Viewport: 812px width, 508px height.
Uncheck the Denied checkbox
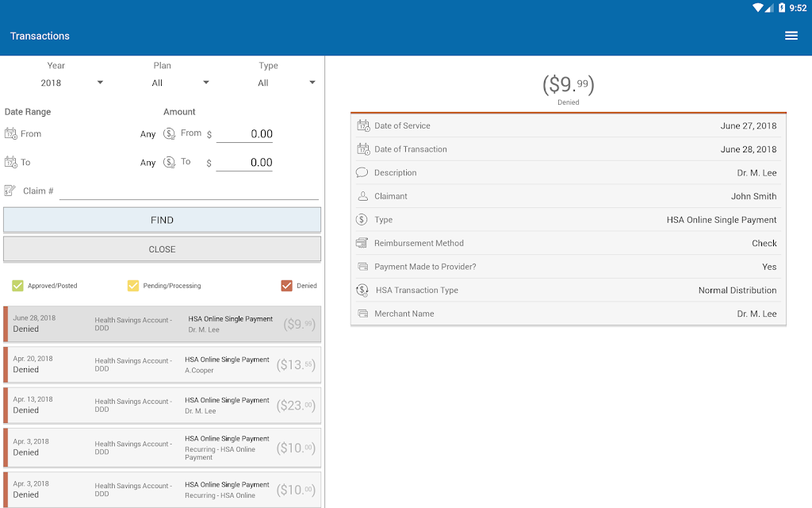(x=286, y=286)
